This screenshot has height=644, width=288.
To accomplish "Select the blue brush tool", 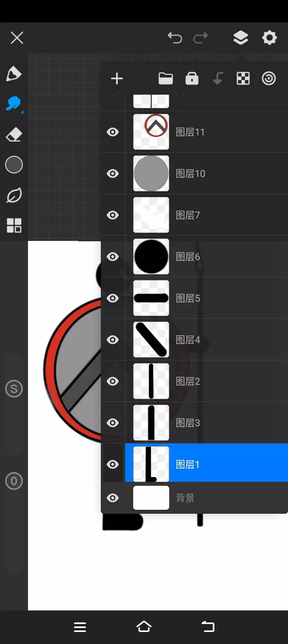I will tap(14, 104).
